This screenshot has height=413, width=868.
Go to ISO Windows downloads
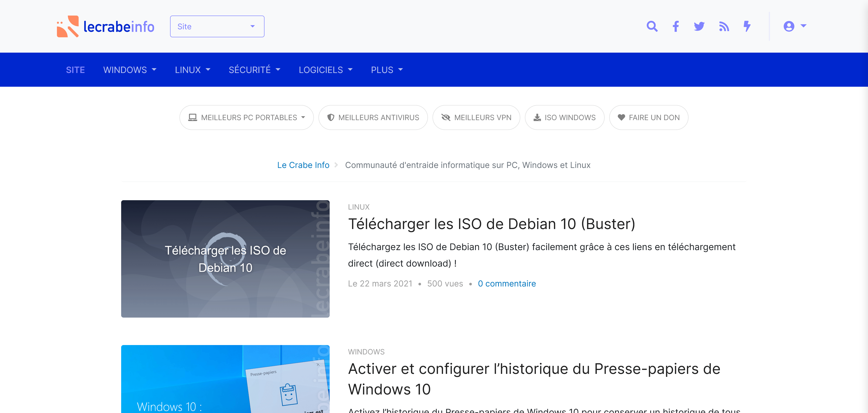tap(564, 118)
